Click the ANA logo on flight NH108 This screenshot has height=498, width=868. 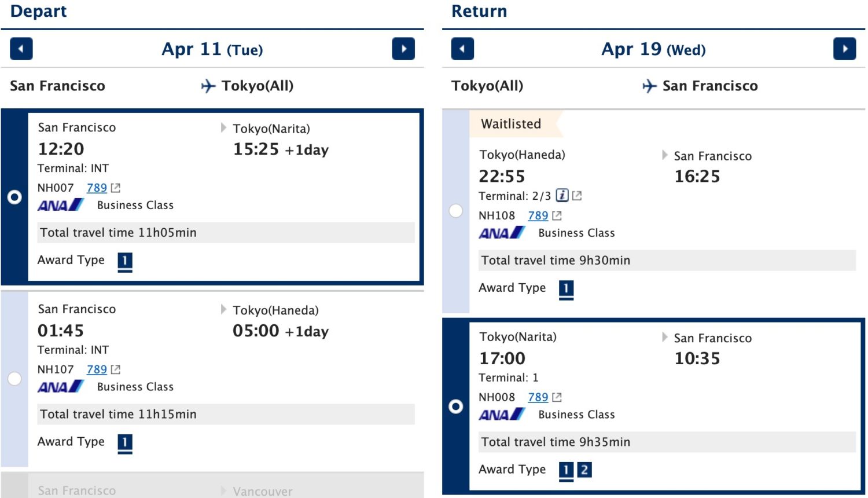coord(501,232)
